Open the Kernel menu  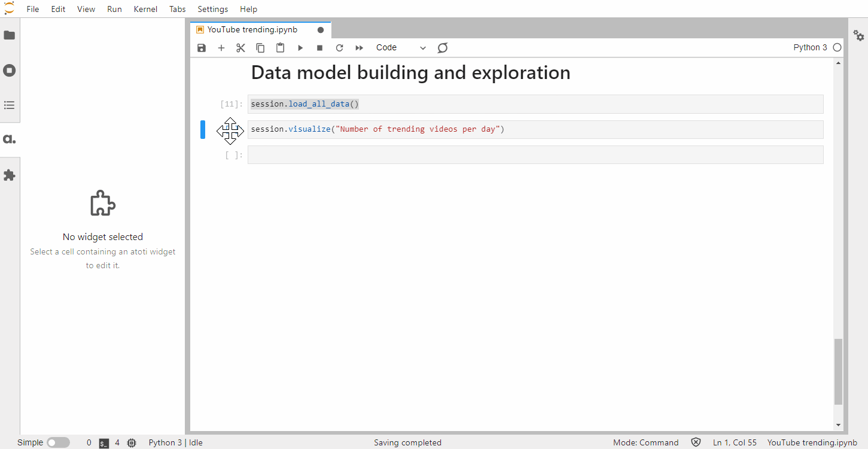[x=146, y=9]
